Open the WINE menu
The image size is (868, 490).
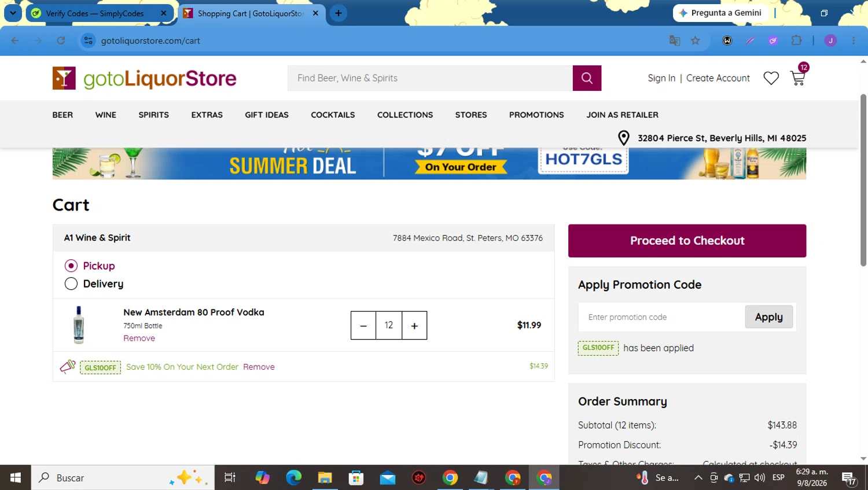pos(106,115)
